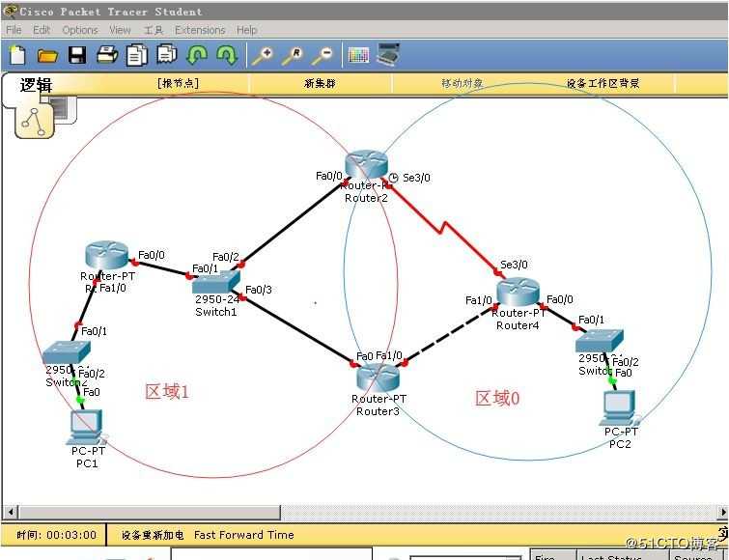Switch to the 逻辑 workspace tab

coord(36,86)
